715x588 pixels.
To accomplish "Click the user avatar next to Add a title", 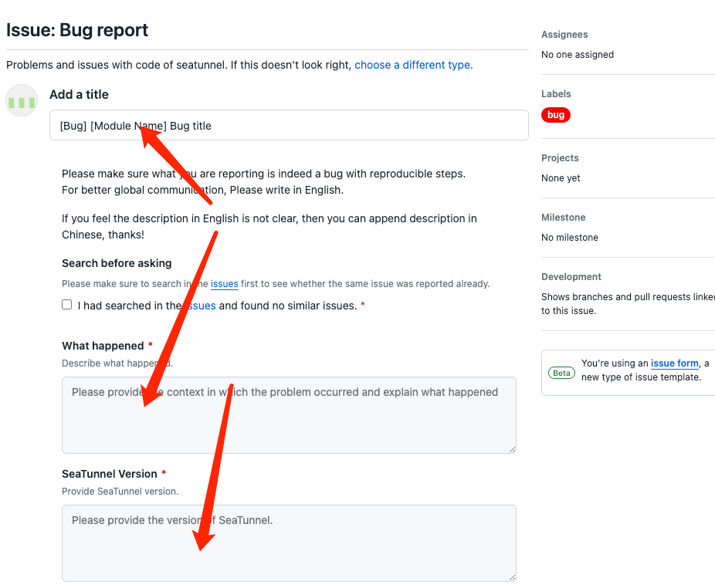I will [22, 100].
